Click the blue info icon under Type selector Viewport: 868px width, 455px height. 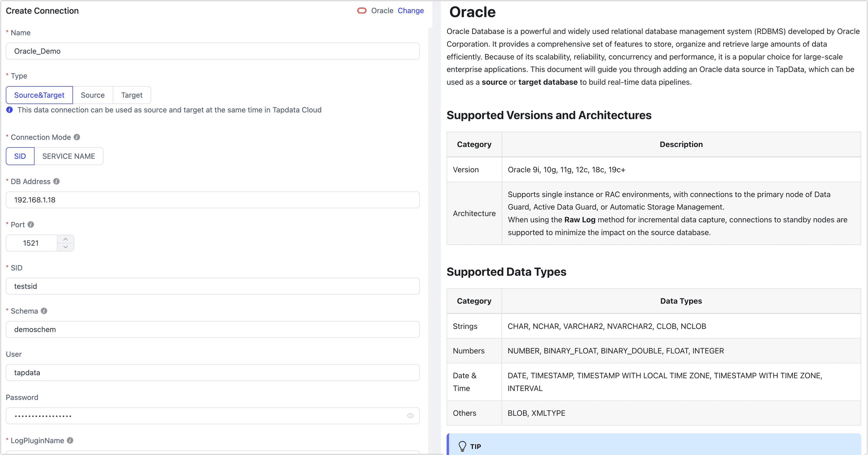(9, 110)
